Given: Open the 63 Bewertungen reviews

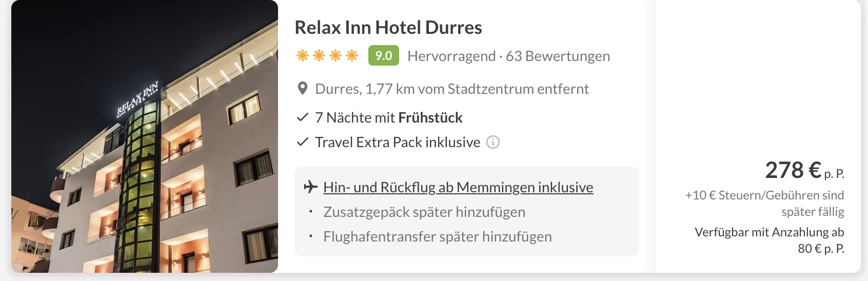Looking at the screenshot, I should pyautogui.click(x=558, y=56).
